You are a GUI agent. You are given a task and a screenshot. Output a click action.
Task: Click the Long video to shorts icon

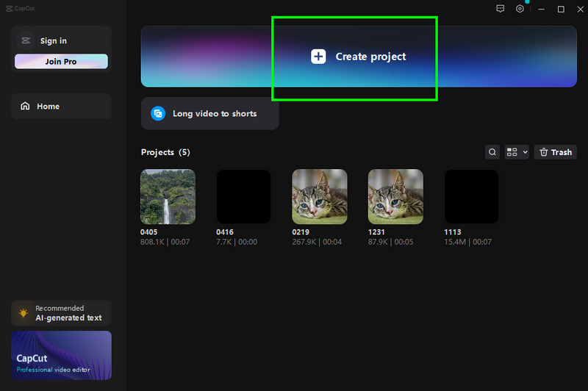coord(158,114)
